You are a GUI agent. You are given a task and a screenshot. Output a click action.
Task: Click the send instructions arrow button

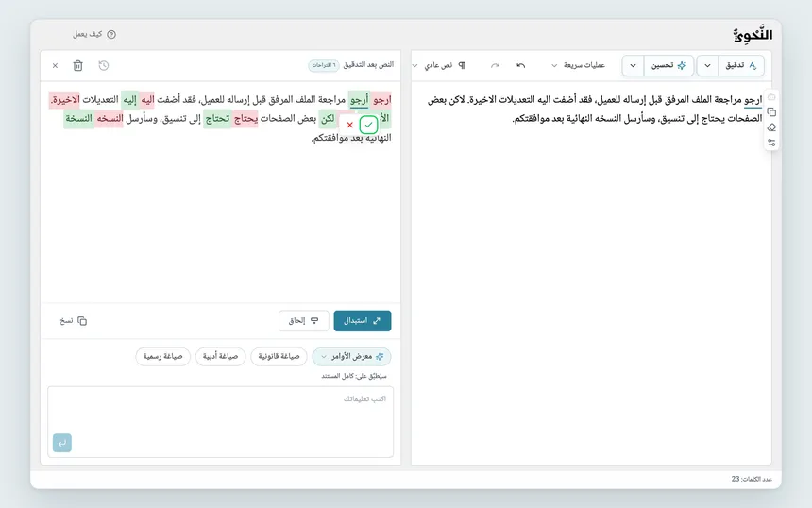62,443
